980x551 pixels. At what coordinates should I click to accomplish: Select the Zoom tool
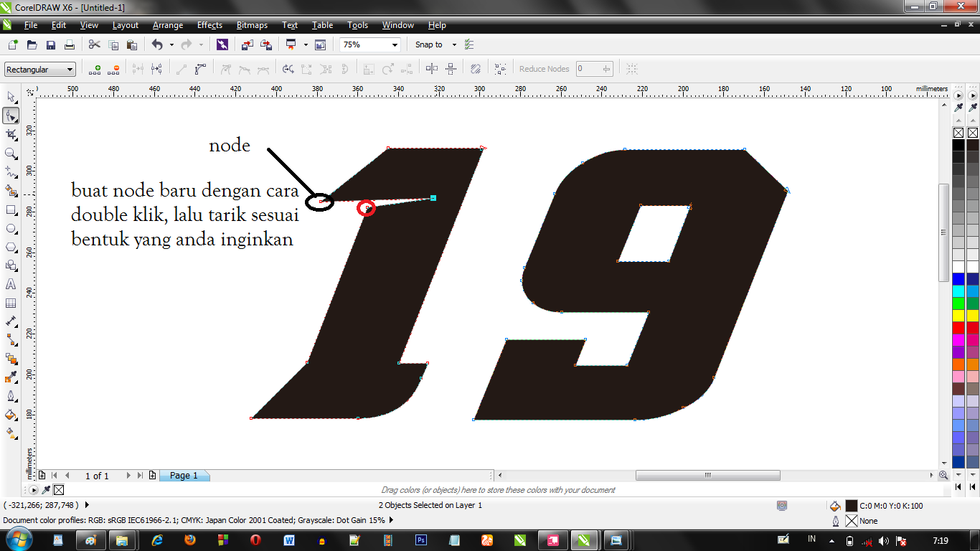pyautogui.click(x=10, y=153)
